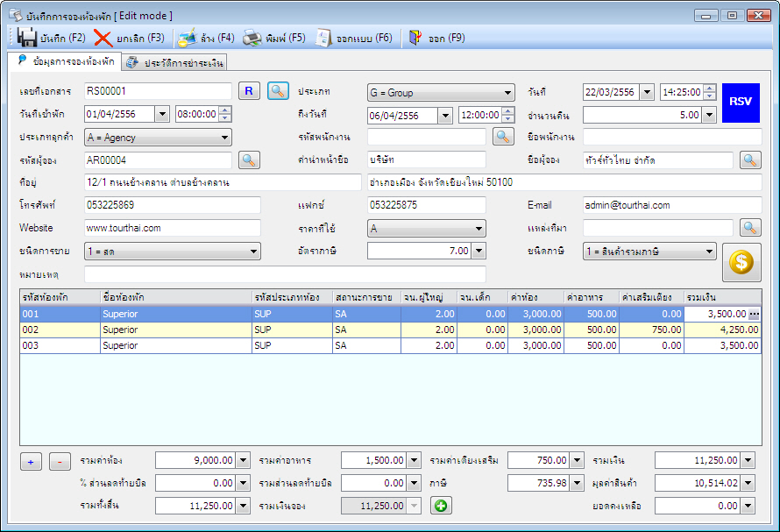
Task: Select the ข้อมูลการจองห้องพัก tab
Action: click(65, 61)
